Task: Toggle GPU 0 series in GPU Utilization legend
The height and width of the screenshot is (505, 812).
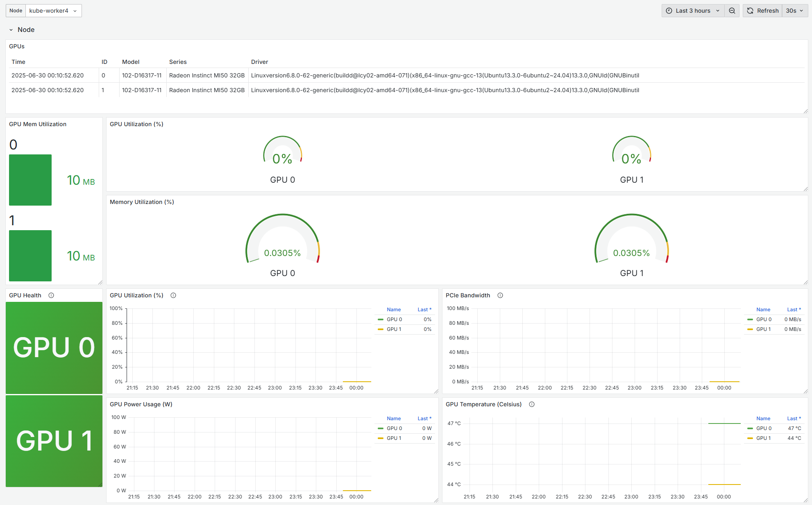Action: [394, 319]
